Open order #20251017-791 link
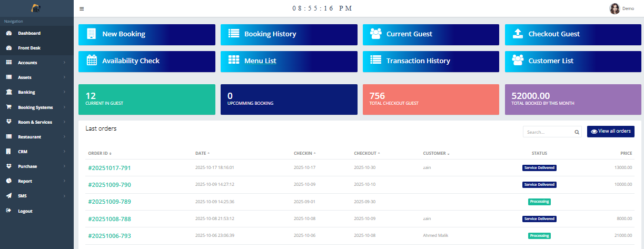 (x=110, y=168)
